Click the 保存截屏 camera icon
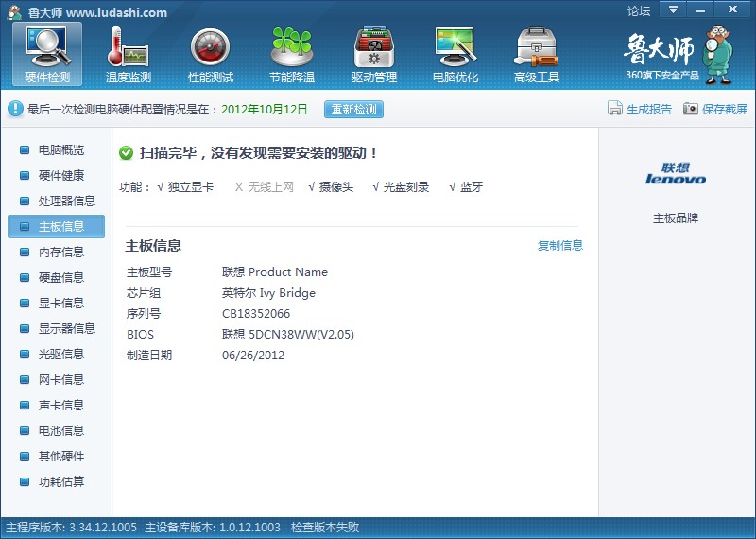The height and width of the screenshot is (539, 756). pyautogui.click(x=691, y=109)
